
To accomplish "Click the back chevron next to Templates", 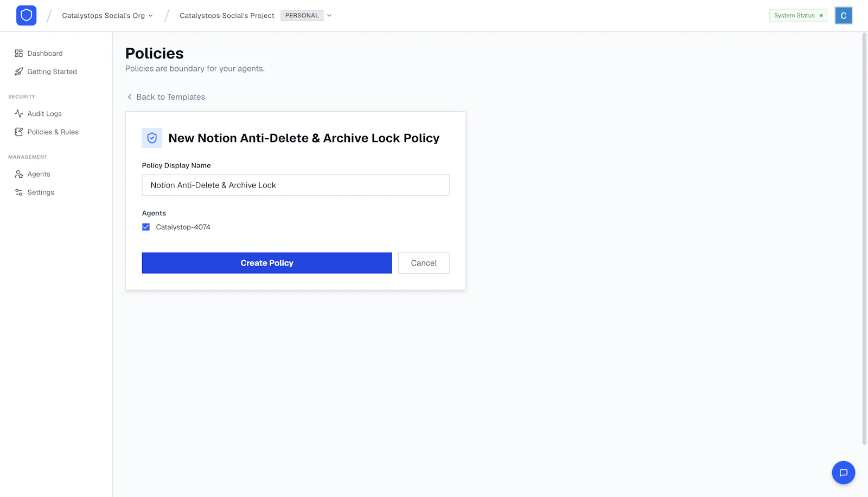I will [130, 97].
